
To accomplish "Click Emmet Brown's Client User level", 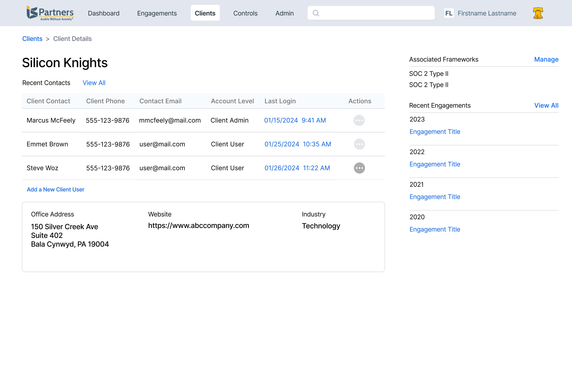I will point(227,144).
